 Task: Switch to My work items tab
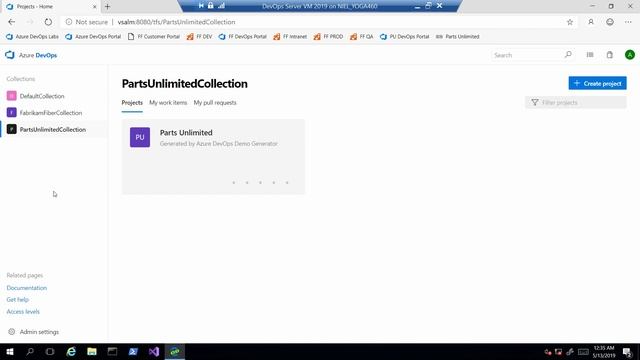[168, 102]
